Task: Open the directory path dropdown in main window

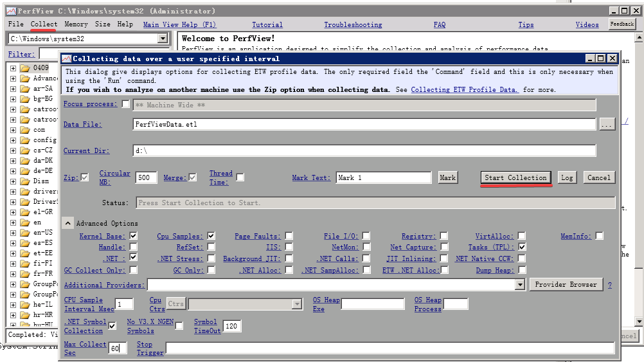Action: pos(163,39)
